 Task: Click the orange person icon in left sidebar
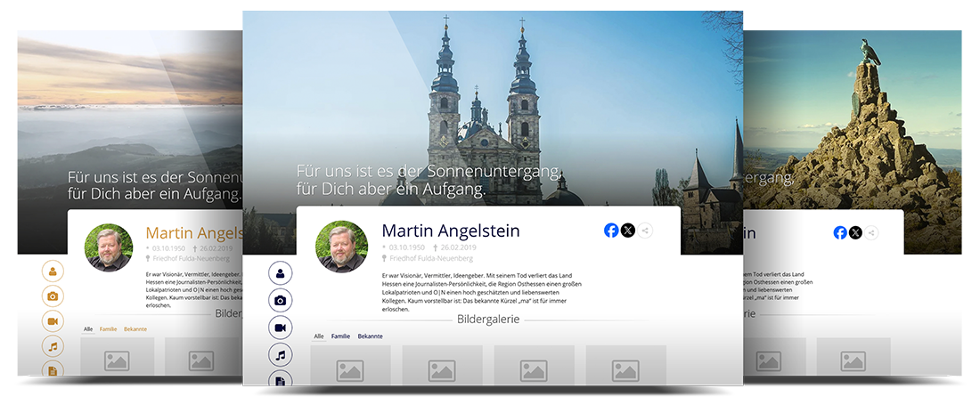coord(53,271)
